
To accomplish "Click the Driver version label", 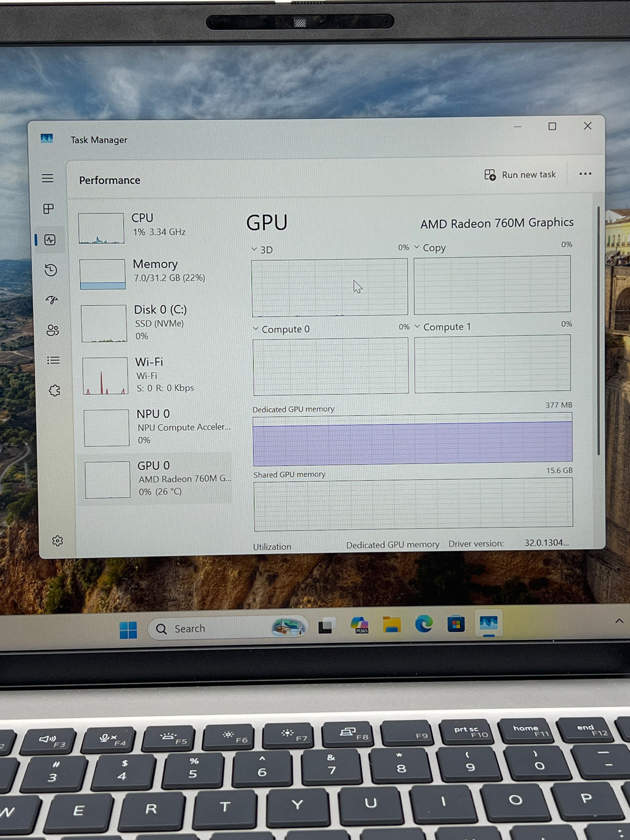I will 476,544.
